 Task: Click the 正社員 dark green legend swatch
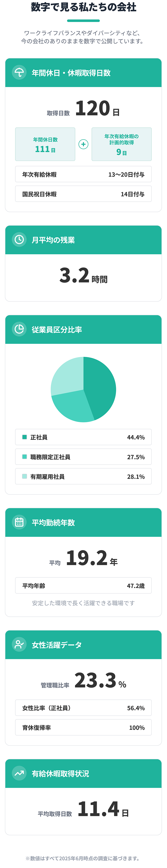click(25, 437)
